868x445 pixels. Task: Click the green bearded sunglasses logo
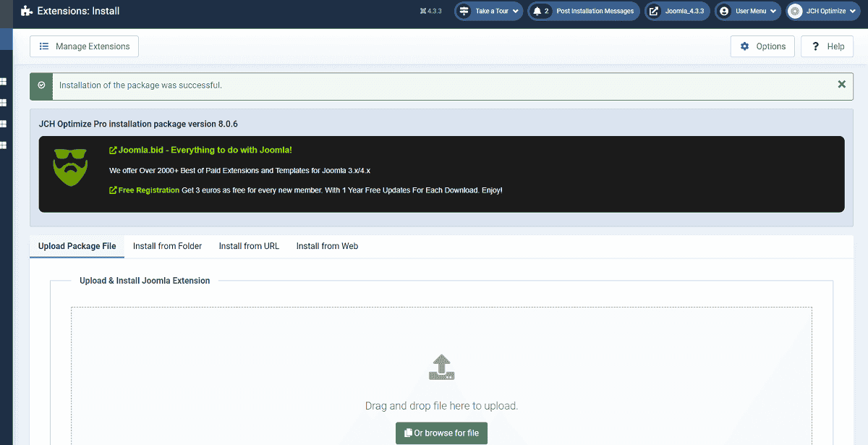(x=70, y=167)
